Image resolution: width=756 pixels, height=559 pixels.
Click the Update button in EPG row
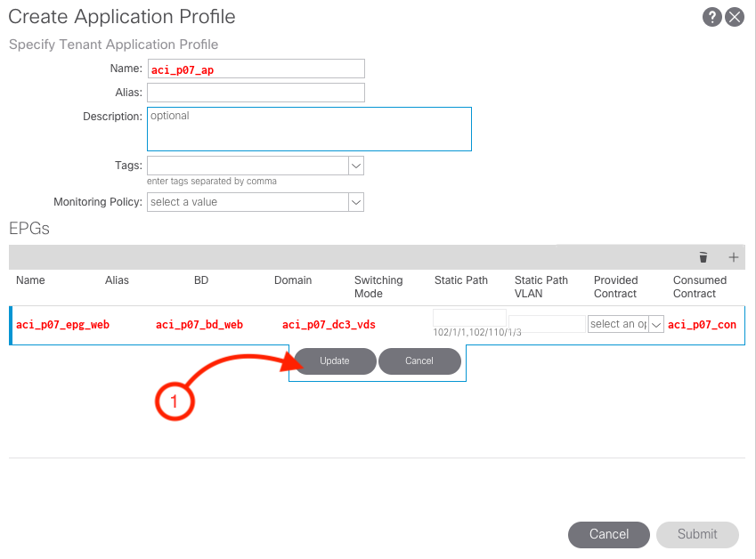click(x=335, y=361)
